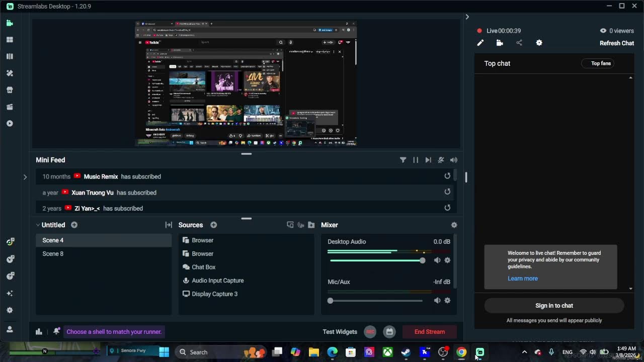This screenshot has width=644, height=362.
Task: Add a source folder in Sources panel
Action: (x=311, y=225)
